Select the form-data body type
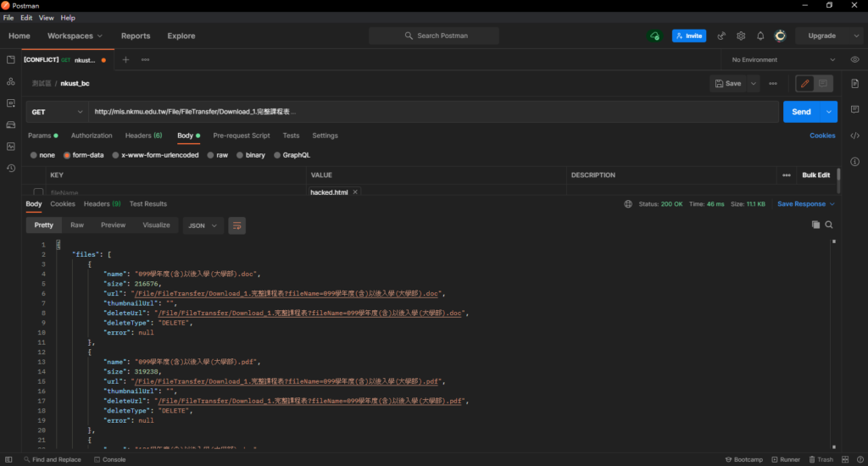This screenshot has width=868, height=466. coord(67,156)
